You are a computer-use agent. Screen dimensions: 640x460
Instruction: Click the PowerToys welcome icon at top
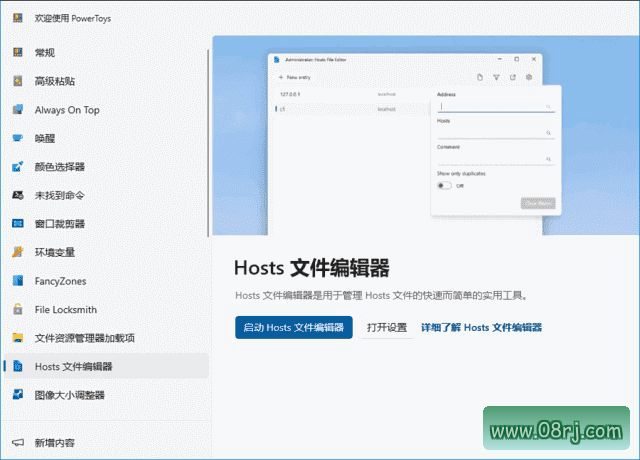pos(18,18)
